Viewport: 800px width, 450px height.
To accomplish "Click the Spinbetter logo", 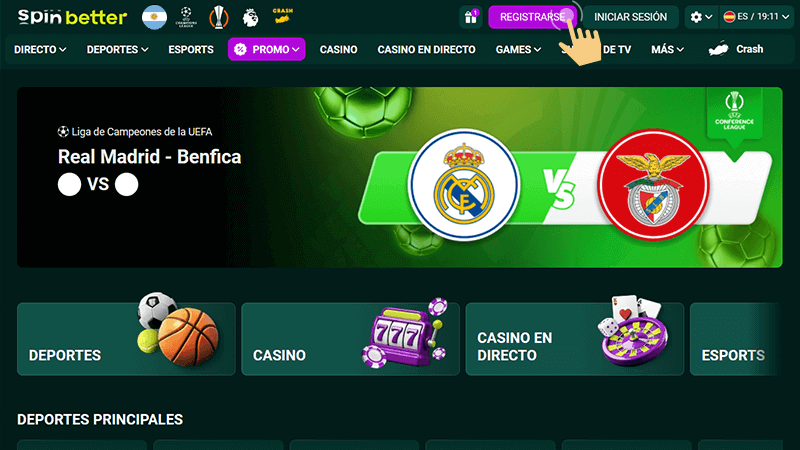I will (72, 17).
